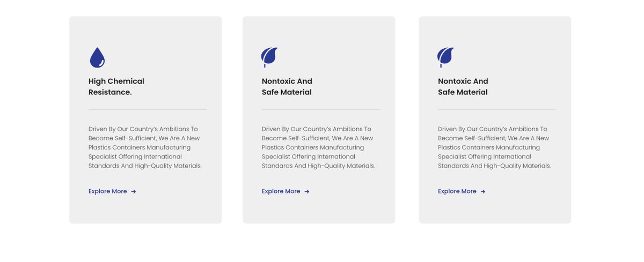Click the description paragraph under High Chemical Resistance

tap(145, 147)
